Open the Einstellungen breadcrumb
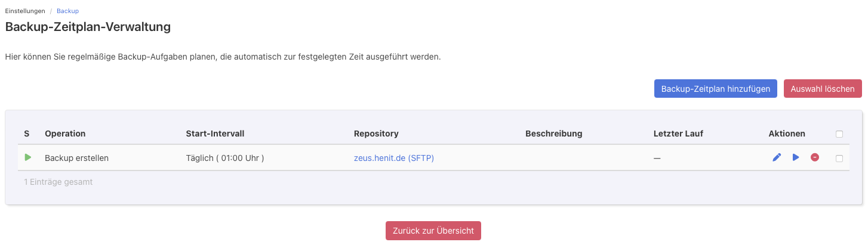 tap(25, 11)
